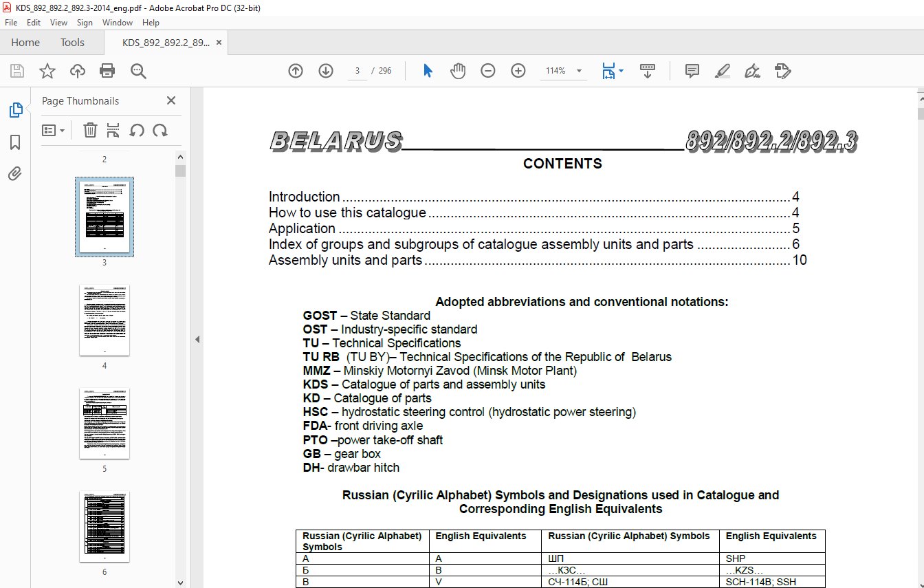Open the Bookmarks pane icon

(x=15, y=142)
